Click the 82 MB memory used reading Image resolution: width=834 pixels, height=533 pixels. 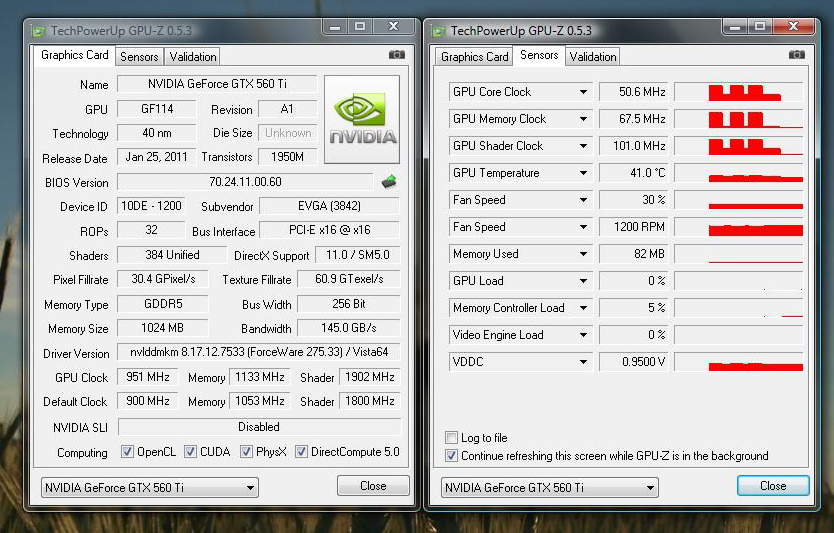point(633,254)
